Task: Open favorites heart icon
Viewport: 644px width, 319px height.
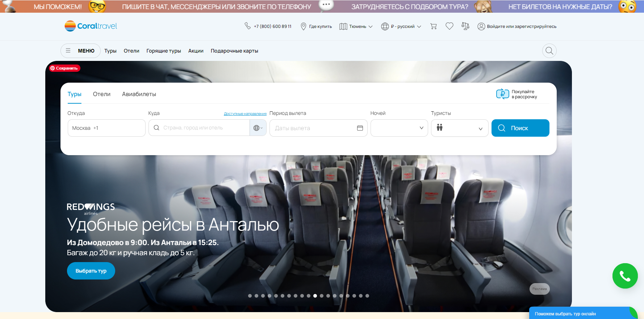Action: pos(449,26)
